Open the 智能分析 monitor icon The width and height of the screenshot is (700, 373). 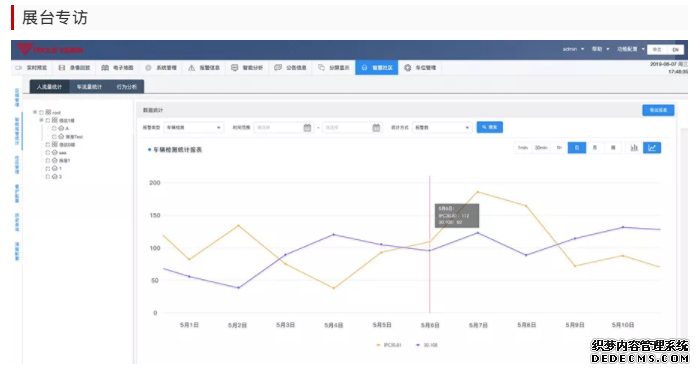[x=234, y=68]
